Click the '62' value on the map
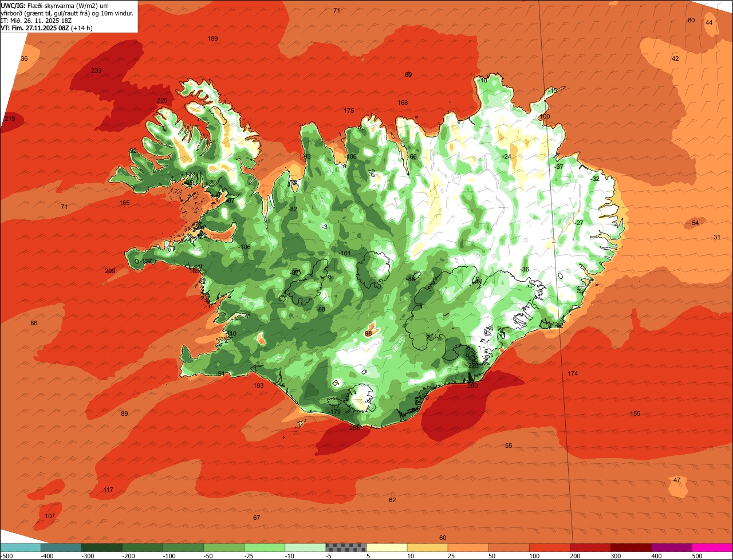733x560 pixels. tap(392, 500)
